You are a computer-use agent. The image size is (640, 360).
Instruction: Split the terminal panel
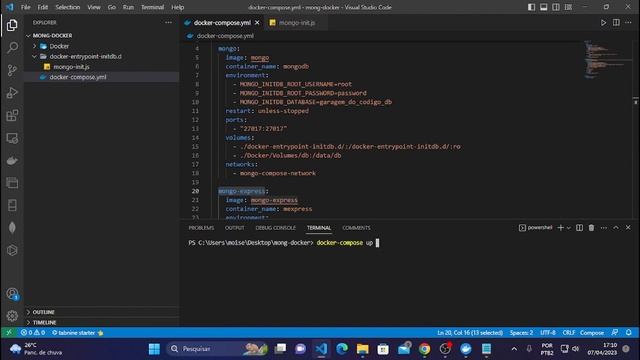coord(579,228)
